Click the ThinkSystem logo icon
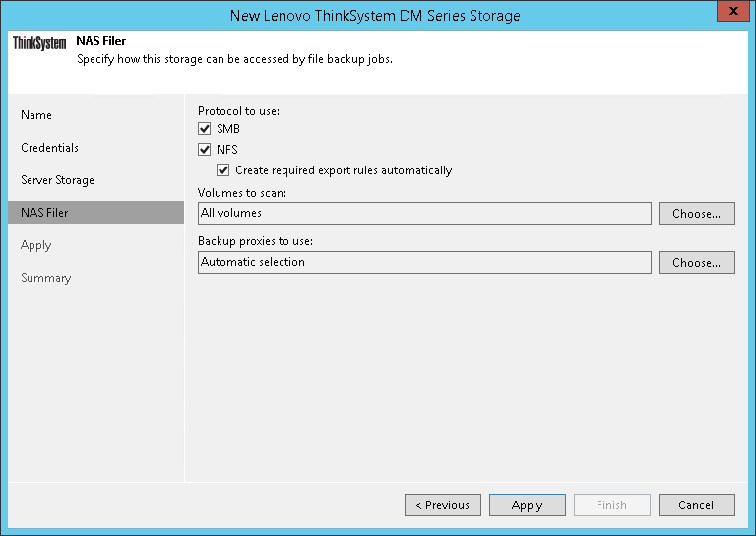Screen dimensions: 756x536 click(39, 43)
